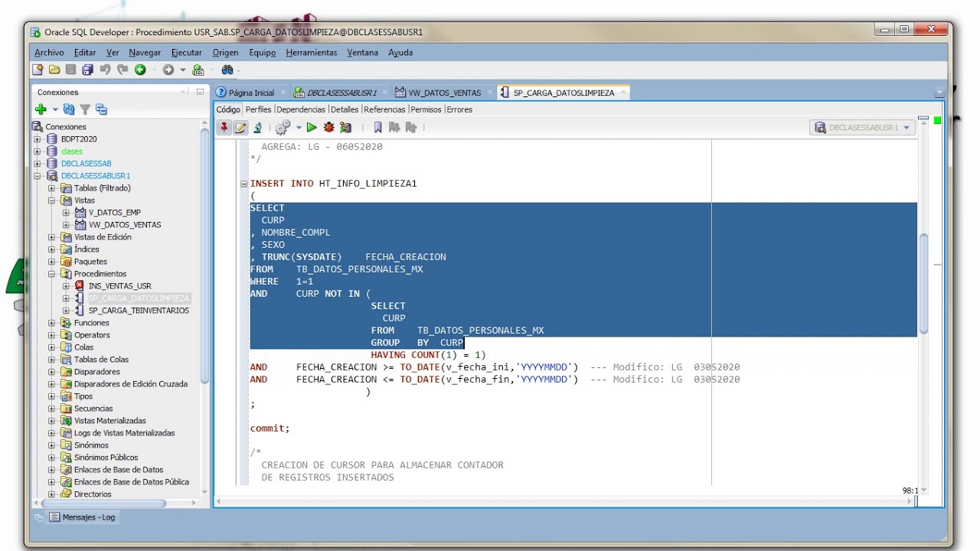Click the gears Compile icon

pyautogui.click(x=283, y=128)
